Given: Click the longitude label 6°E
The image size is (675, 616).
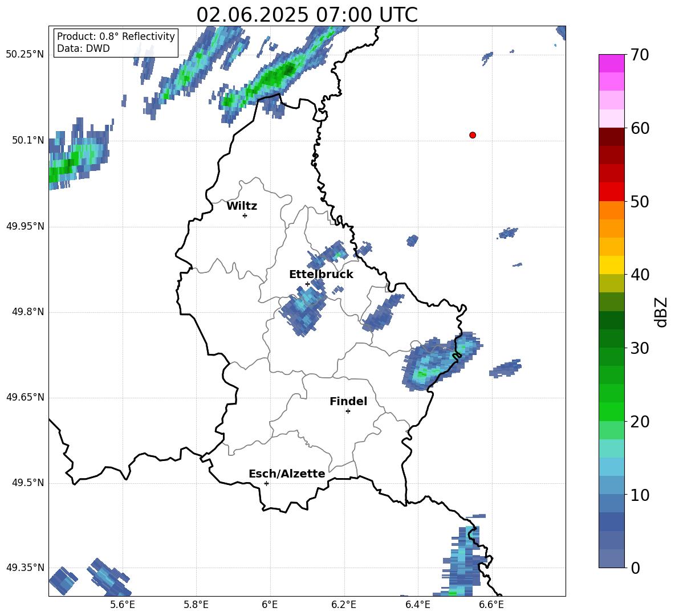Looking at the screenshot, I should click(x=270, y=605).
